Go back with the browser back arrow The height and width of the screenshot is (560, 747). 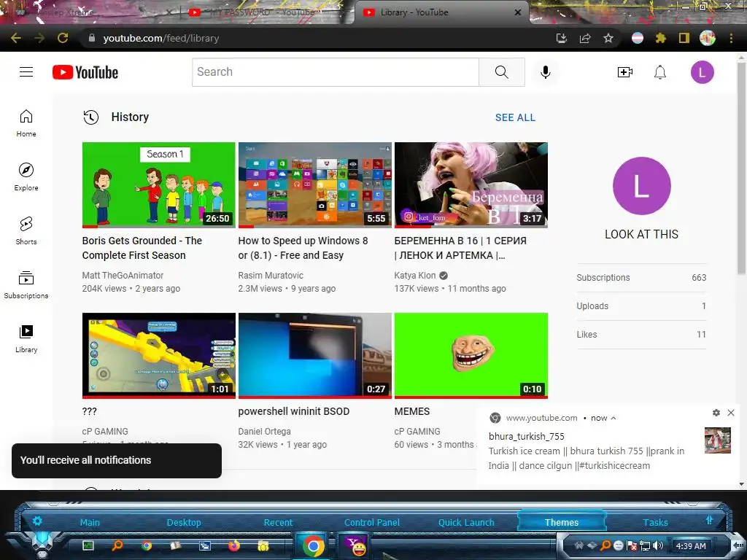coord(16,38)
